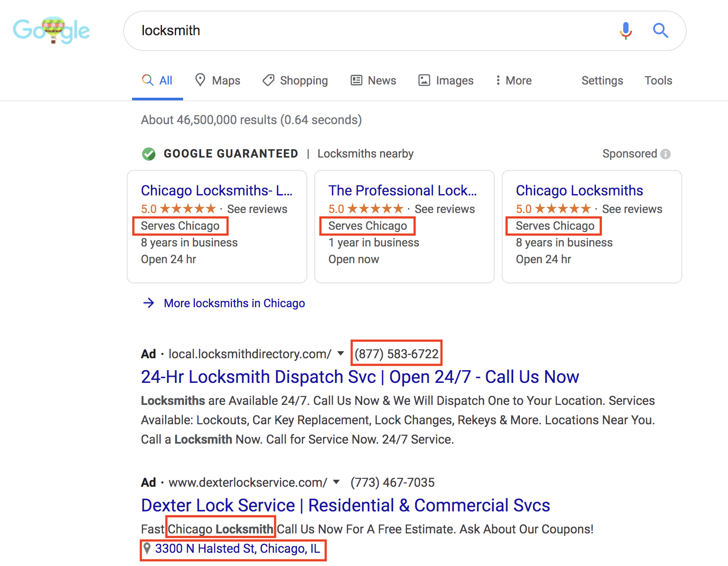Select the Images photo icon
This screenshot has width=728, height=566.
click(x=424, y=80)
